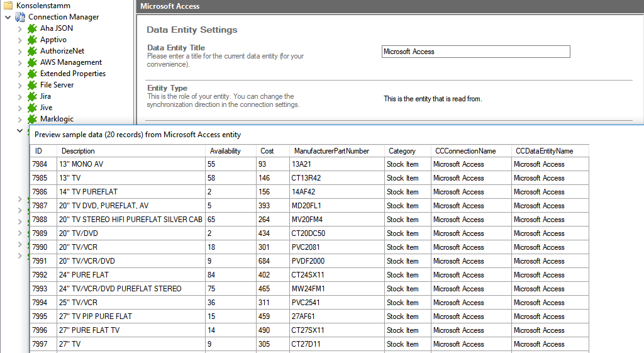Screen dimensions: 644x353
Task: Select the Aha JSON connection
Action: pos(56,28)
